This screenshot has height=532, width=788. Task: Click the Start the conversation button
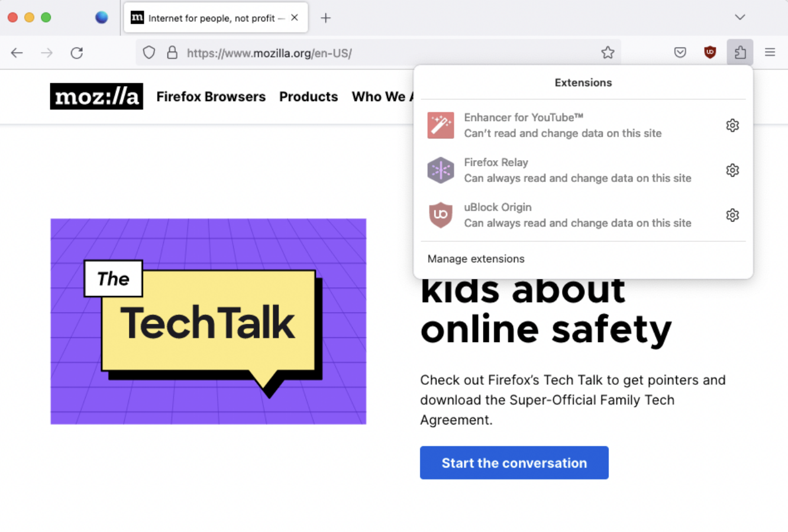pos(514,463)
